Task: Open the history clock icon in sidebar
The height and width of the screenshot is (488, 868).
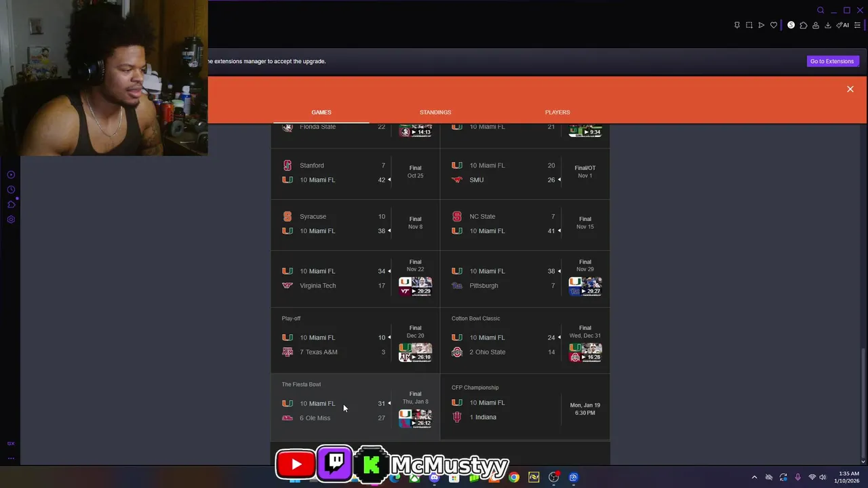Action: pos(11,190)
